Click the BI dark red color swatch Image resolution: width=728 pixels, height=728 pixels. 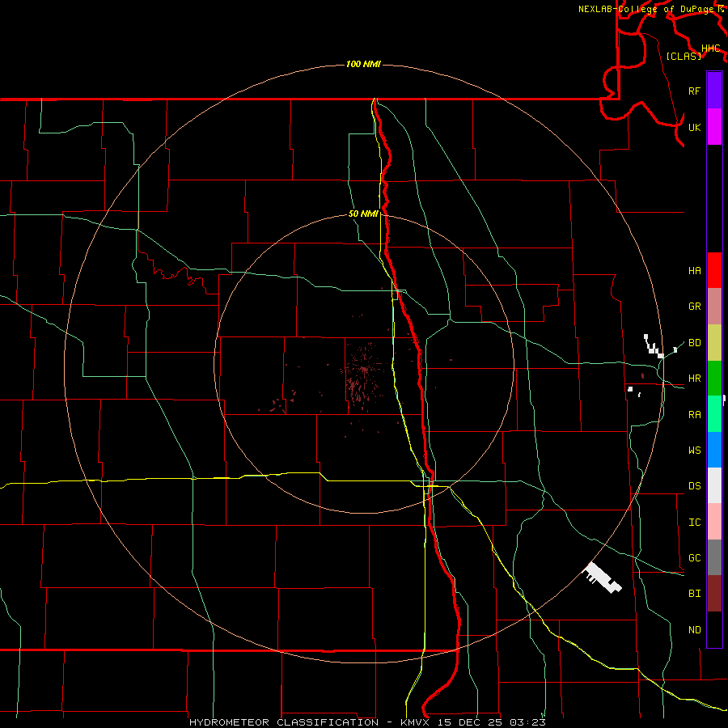[x=714, y=594]
